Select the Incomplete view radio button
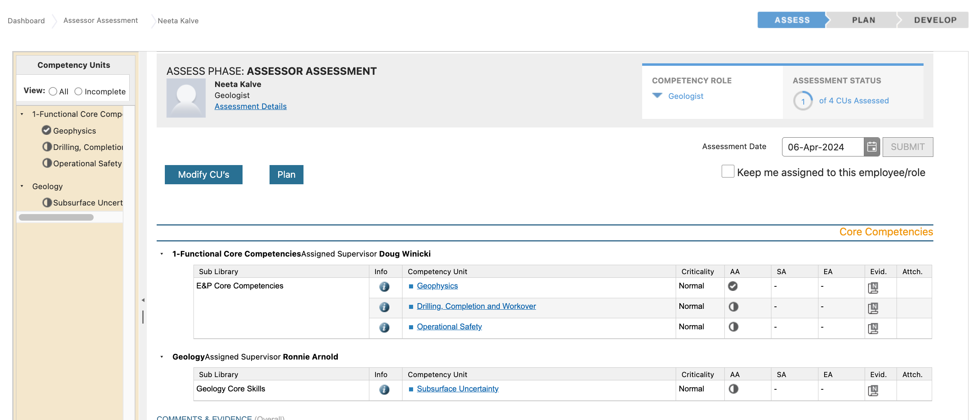 point(79,92)
